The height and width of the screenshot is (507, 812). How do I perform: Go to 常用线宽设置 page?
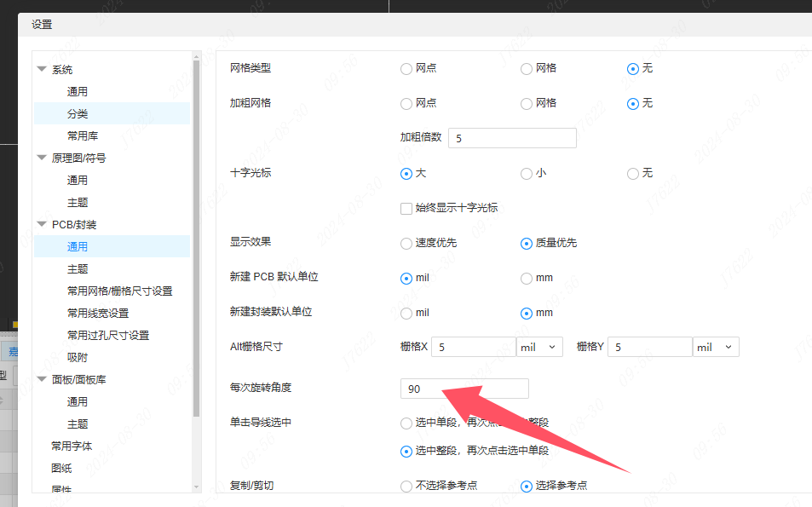click(98, 313)
